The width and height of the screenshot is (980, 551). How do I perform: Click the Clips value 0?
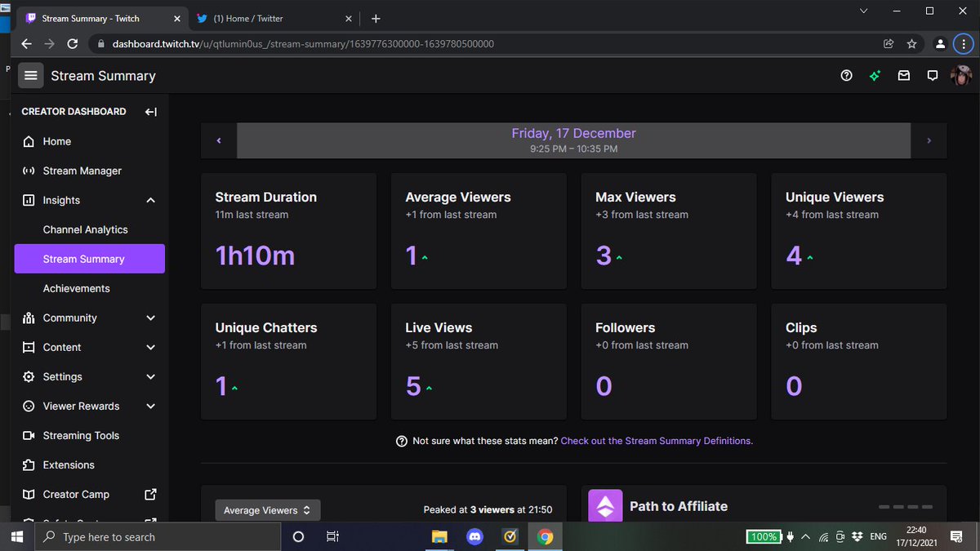coord(794,386)
